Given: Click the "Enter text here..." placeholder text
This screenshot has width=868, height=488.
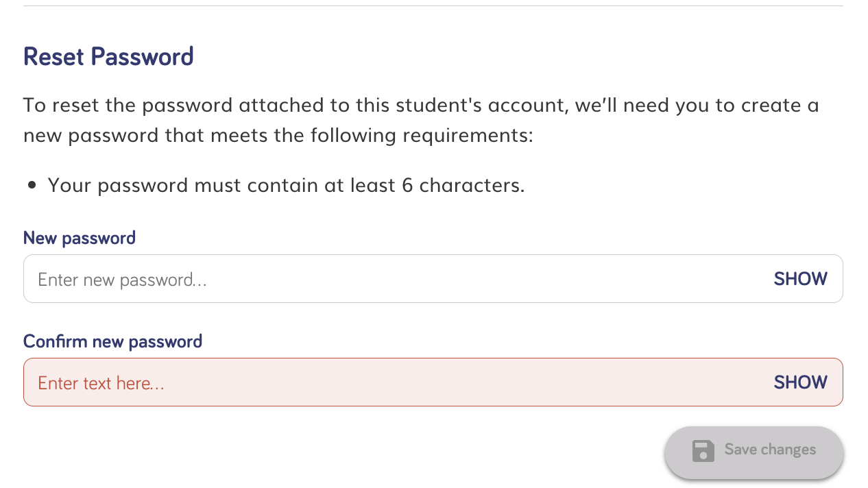Looking at the screenshot, I should click(101, 383).
